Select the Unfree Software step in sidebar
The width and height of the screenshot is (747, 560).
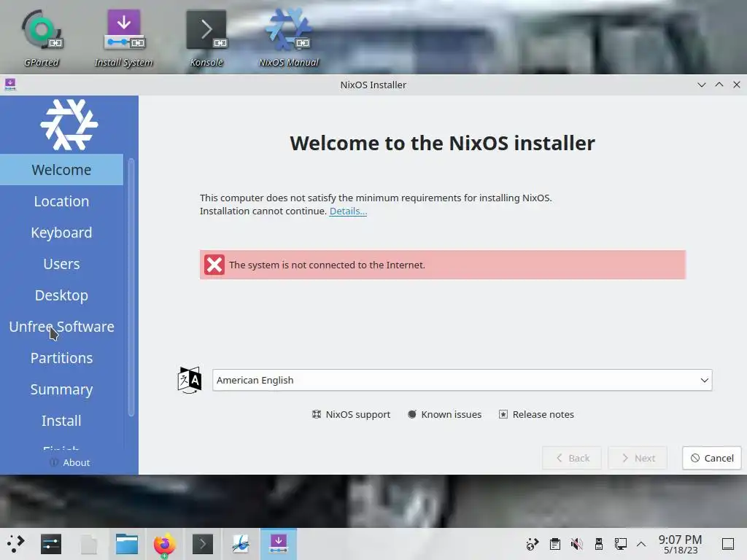pos(61,327)
